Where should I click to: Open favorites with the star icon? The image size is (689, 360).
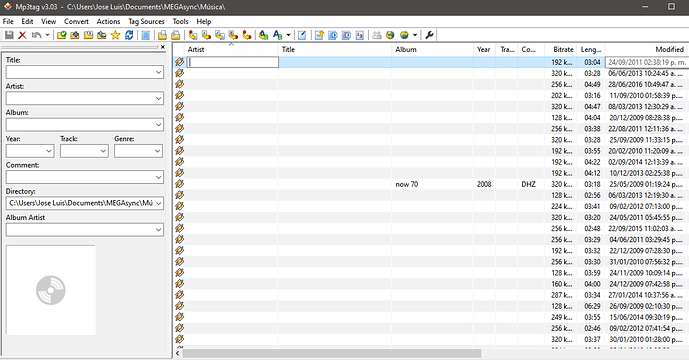(x=115, y=35)
